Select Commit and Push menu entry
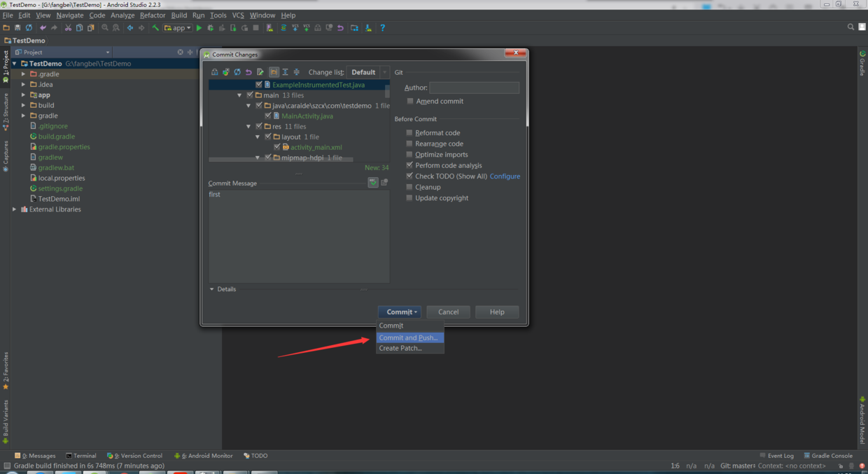Viewport: 868px width, 474px height. tap(409, 337)
